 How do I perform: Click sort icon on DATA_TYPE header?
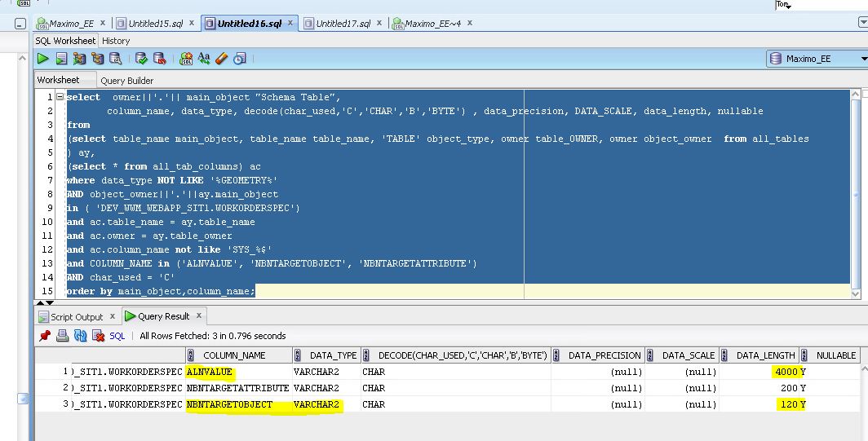click(298, 355)
